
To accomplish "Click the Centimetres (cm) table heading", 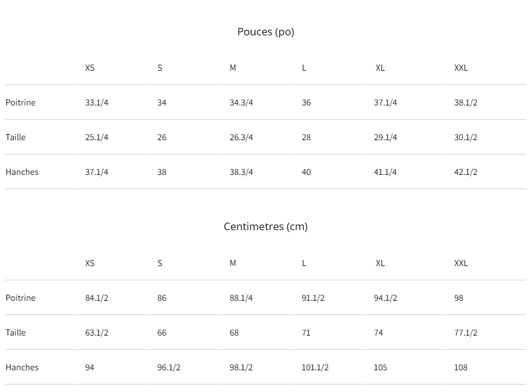I will (x=266, y=226).
